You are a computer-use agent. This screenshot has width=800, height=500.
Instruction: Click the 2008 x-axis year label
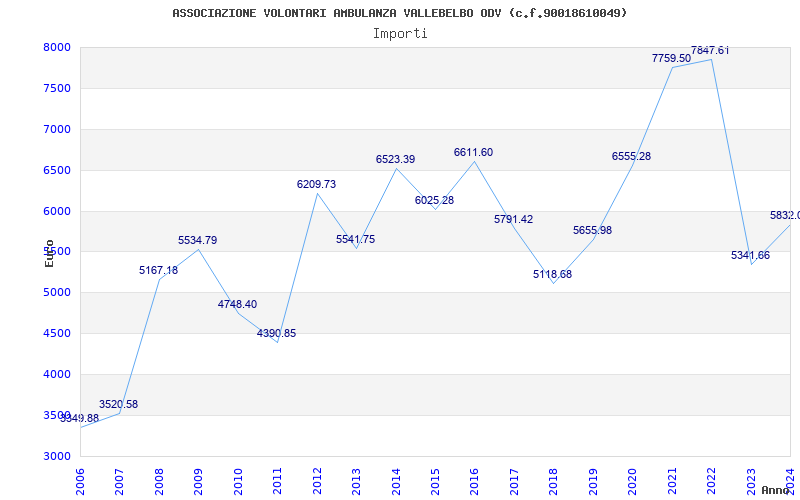159,481
